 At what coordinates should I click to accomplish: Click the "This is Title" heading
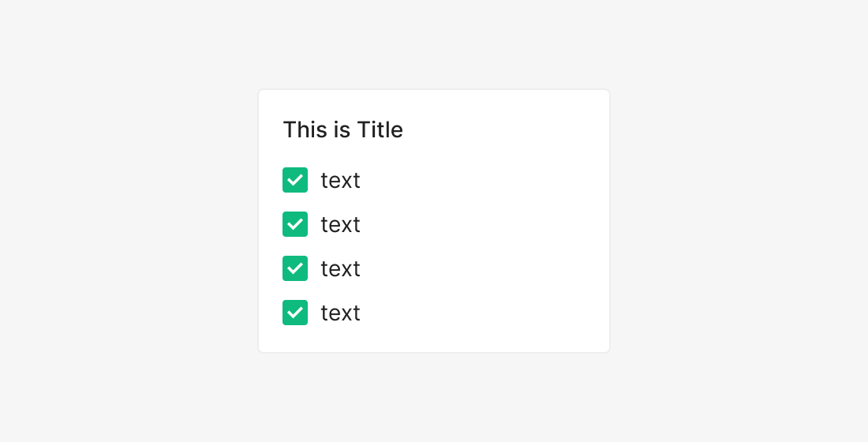(x=342, y=129)
